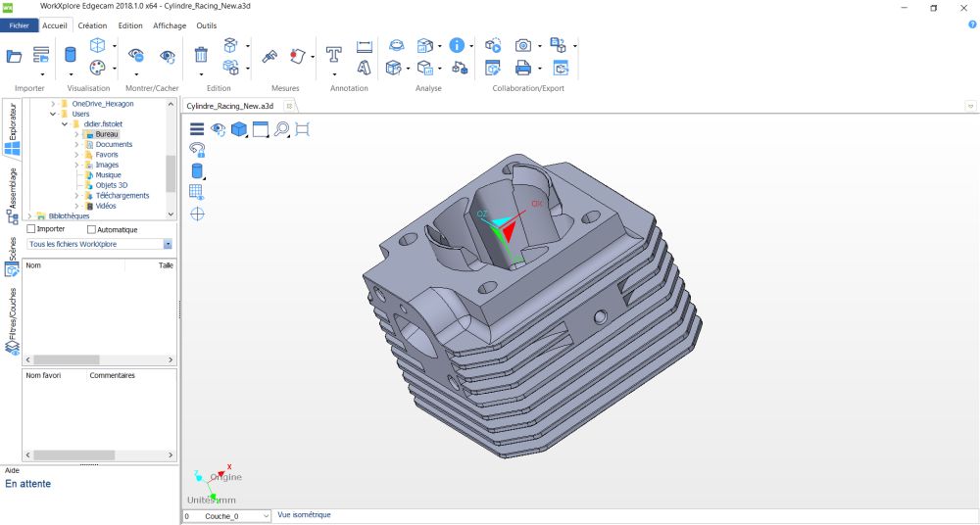
Task: Click the Vue isométrique status text
Action: [304, 515]
